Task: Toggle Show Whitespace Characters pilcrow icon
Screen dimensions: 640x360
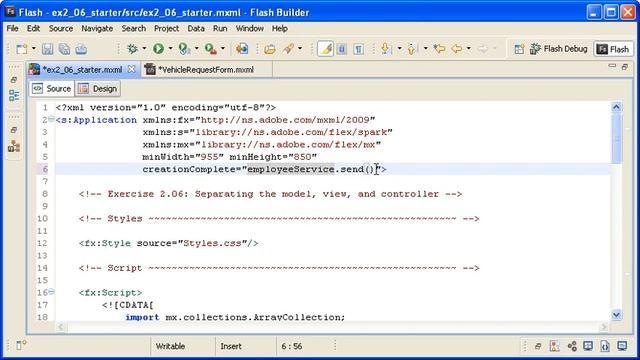Action: [x=359, y=49]
